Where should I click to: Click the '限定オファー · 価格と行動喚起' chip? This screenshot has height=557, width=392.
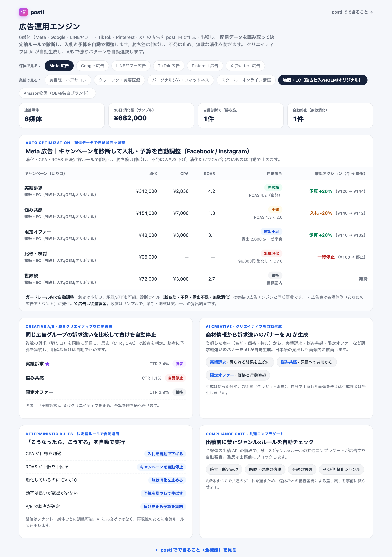pyautogui.click(x=238, y=375)
